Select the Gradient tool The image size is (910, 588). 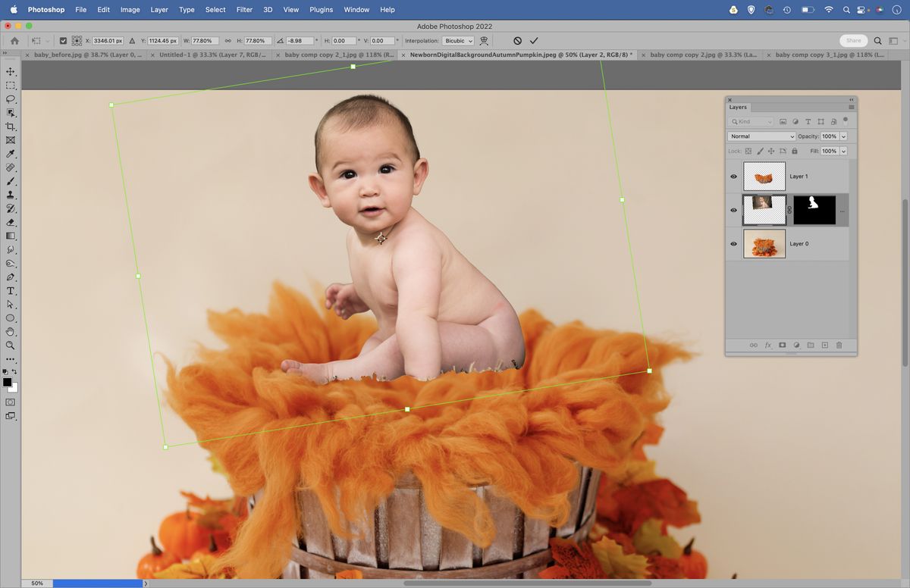11,236
